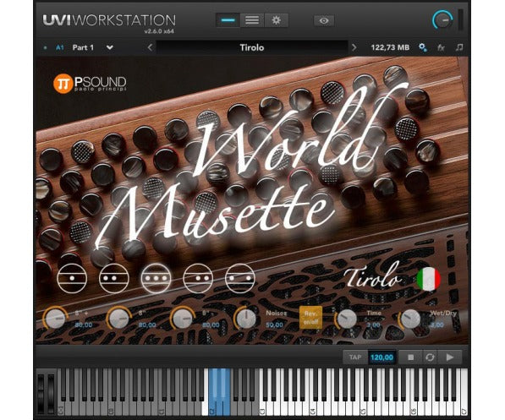Open the settings gear in the top toolbar
505x420 pixels.
[x=277, y=20]
